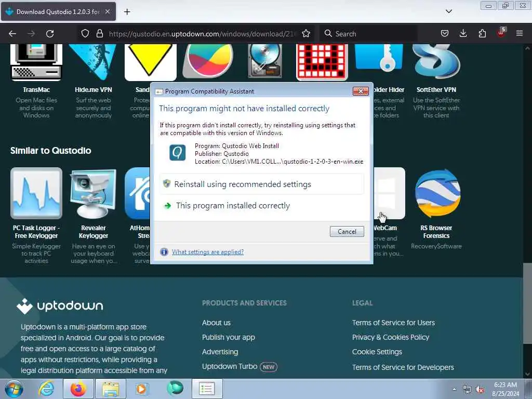Open About us footer link
The height and width of the screenshot is (399, 532).
[216, 323]
